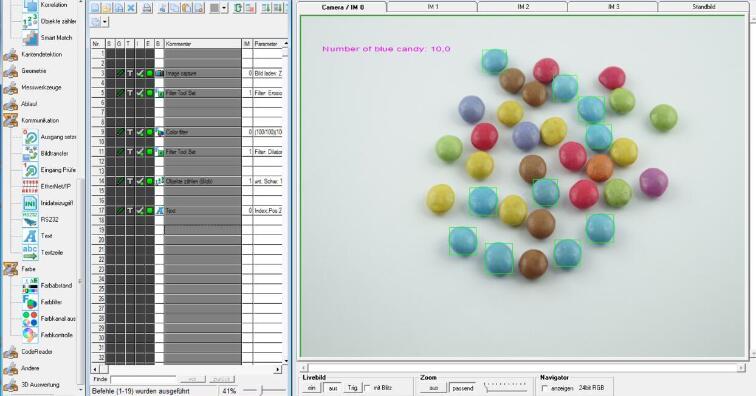
Task: Click the blue X delete toolbar icon
Action: click(x=131, y=8)
